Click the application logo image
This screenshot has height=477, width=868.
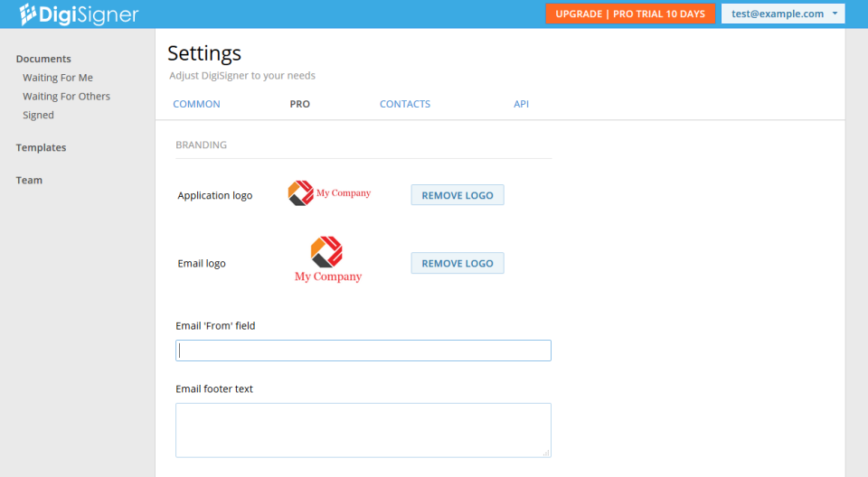click(x=329, y=193)
